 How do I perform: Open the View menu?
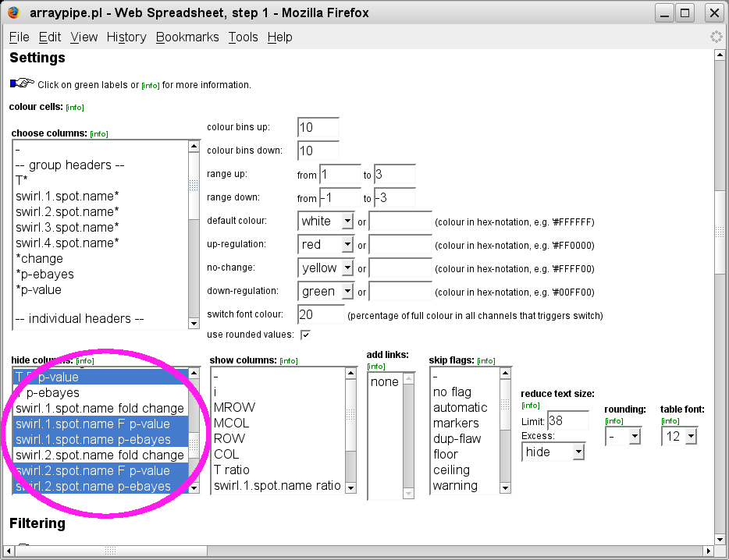pyautogui.click(x=84, y=37)
